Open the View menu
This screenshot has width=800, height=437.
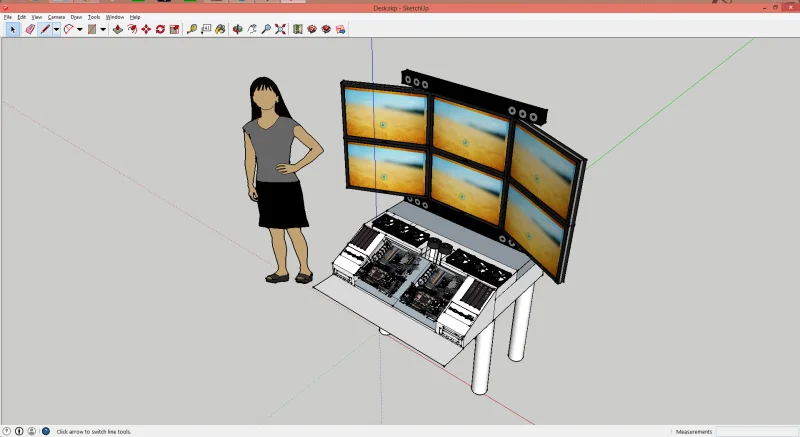pyautogui.click(x=37, y=17)
